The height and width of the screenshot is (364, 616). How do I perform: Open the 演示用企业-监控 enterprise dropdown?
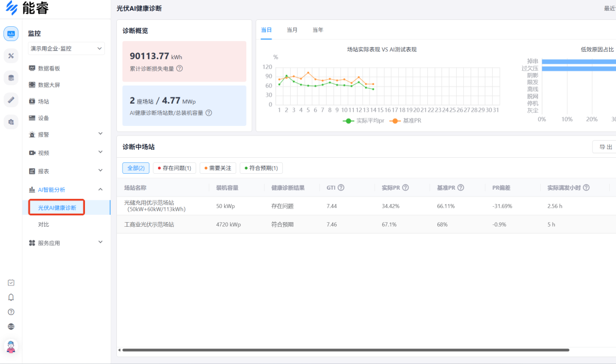66,49
